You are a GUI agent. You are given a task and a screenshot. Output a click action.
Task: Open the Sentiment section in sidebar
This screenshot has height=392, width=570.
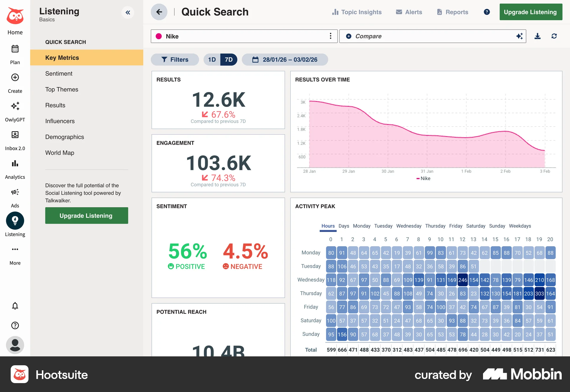pyautogui.click(x=58, y=73)
